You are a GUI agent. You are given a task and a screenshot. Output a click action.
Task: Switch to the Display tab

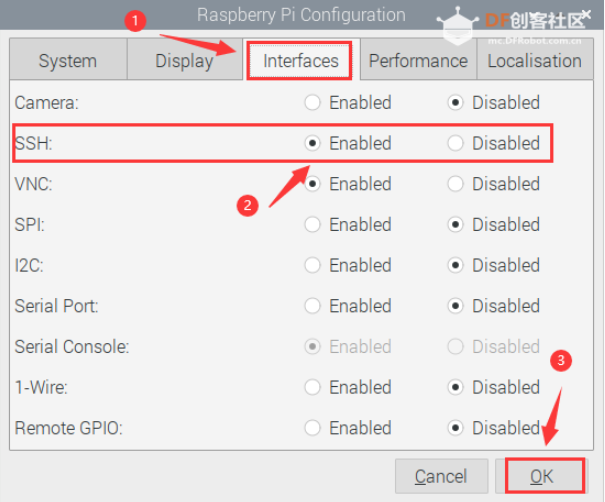[x=185, y=60]
